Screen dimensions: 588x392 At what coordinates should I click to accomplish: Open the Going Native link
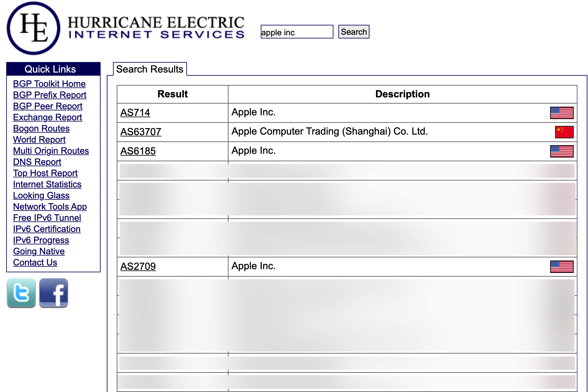39,251
